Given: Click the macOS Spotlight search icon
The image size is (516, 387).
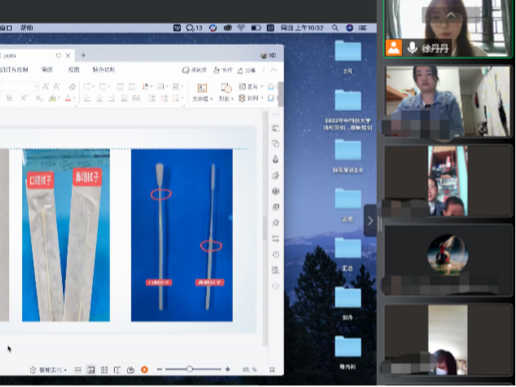Looking at the screenshot, I should point(335,28).
